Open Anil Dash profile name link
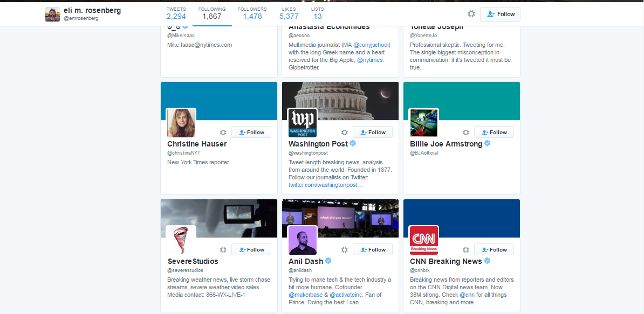This screenshot has width=644, height=314. pos(306,261)
